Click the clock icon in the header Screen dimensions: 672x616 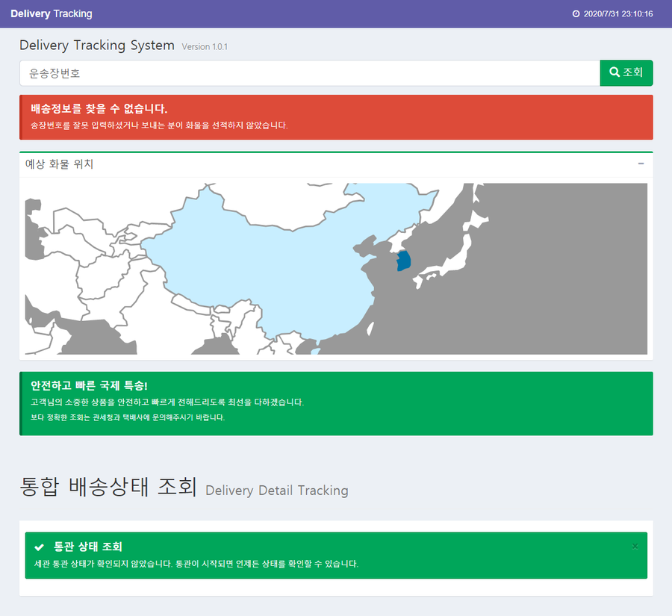coord(574,13)
